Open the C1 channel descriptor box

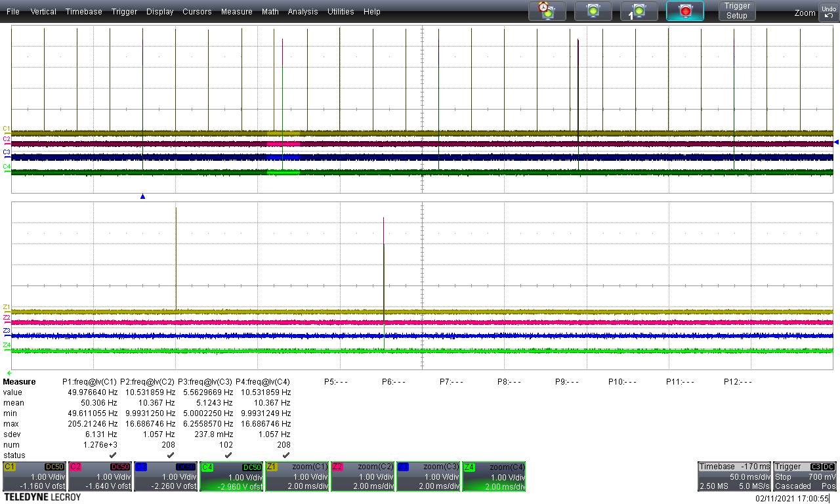tap(35, 476)
